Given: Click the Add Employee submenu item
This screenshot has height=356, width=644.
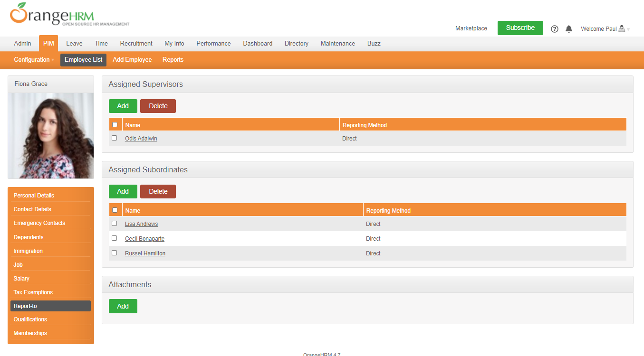Looking at the screenshot, I should tap(132, 60).
